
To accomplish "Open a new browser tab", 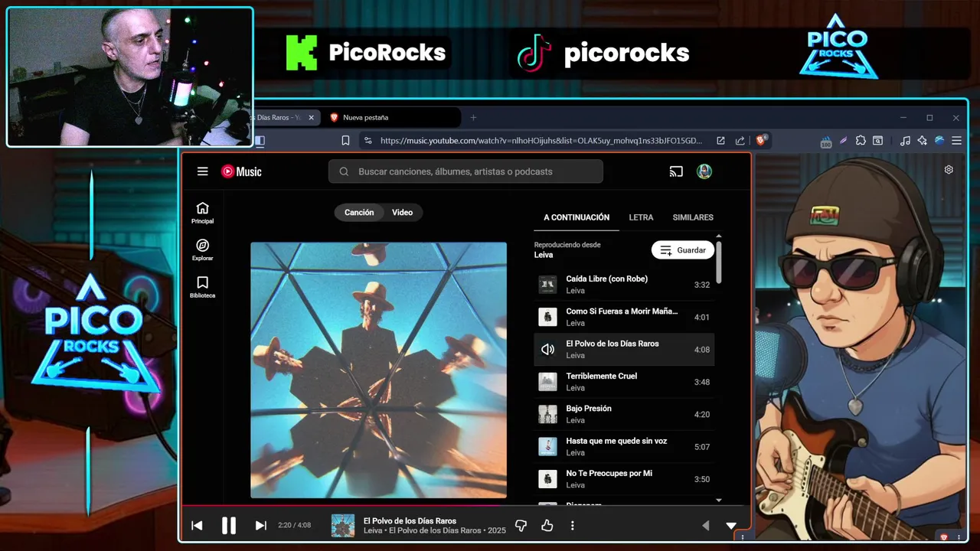I will 473,117.
